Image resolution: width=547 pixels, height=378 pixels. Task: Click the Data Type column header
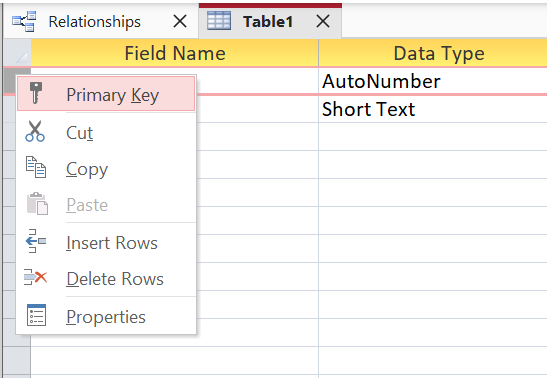(x=433, y=53)
